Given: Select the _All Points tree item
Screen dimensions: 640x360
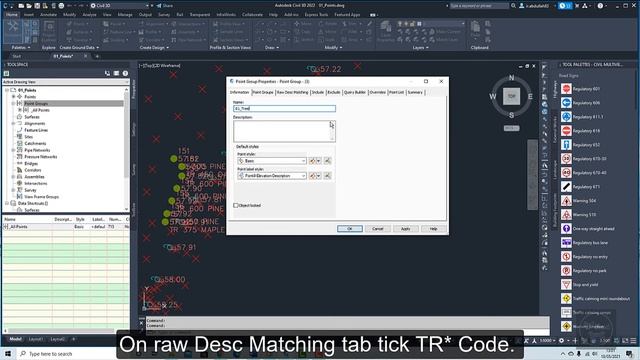Looking at the screenshot, I should 40,110.
